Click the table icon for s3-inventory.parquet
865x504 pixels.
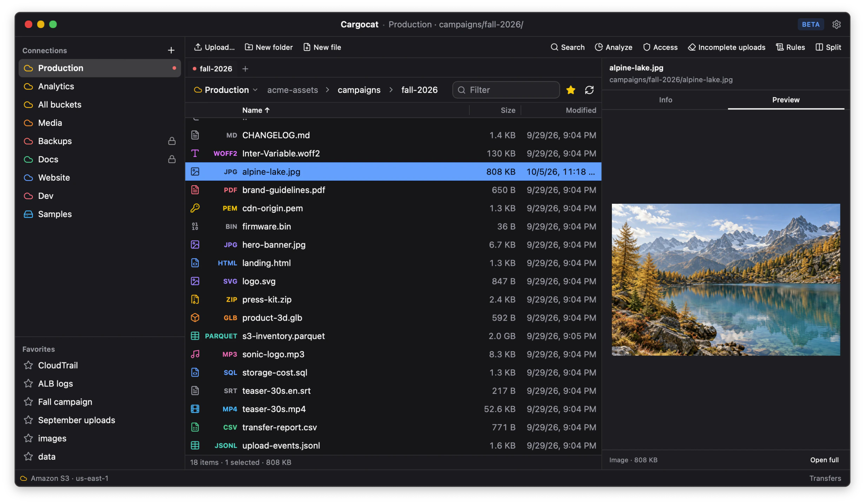tap(195, 336)
